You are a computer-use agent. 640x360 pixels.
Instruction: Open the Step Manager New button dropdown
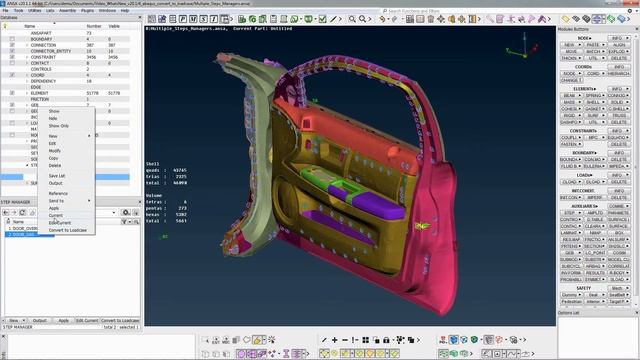coord(24,320)
